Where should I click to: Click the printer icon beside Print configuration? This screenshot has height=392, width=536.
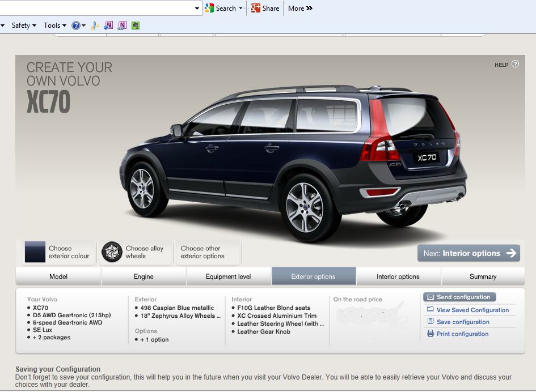tap(431, 333)
